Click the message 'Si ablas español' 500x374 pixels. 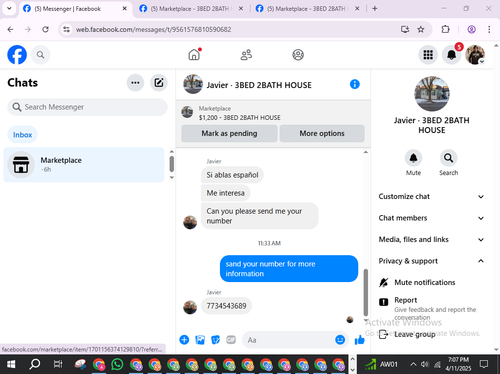click(x=232, y=175)
